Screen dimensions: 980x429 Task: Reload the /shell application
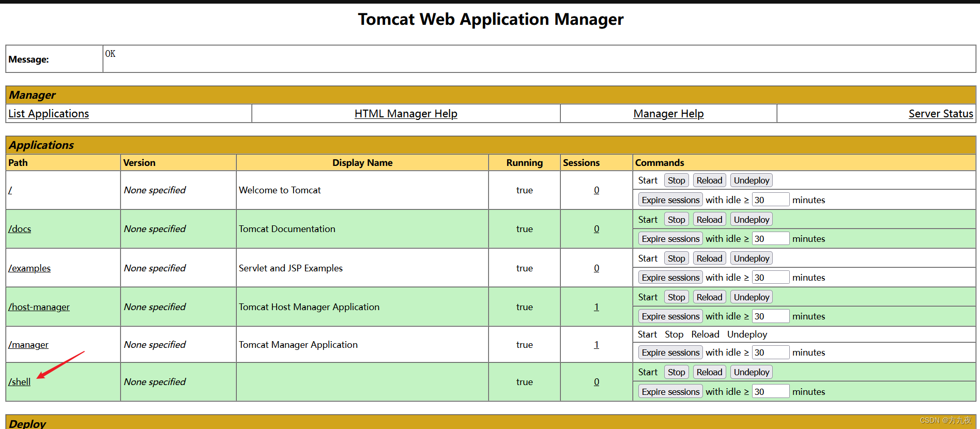click(x=709, y=372)
